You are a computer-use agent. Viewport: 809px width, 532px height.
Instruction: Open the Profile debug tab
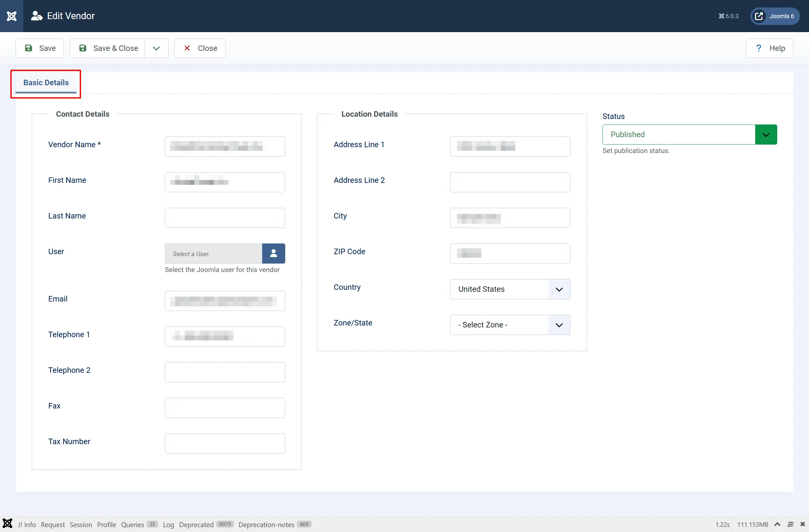pyautogui.click(x=106, y=525)
